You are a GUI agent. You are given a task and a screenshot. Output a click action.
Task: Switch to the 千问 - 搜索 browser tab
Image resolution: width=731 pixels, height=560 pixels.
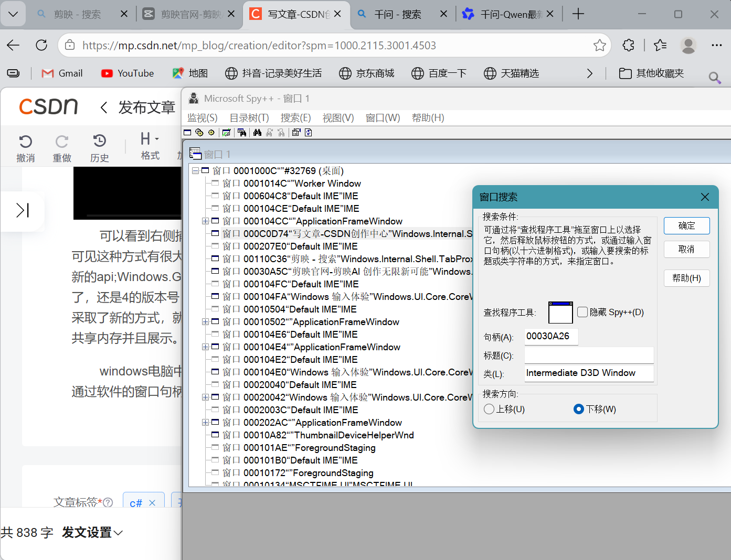point(397,14)
